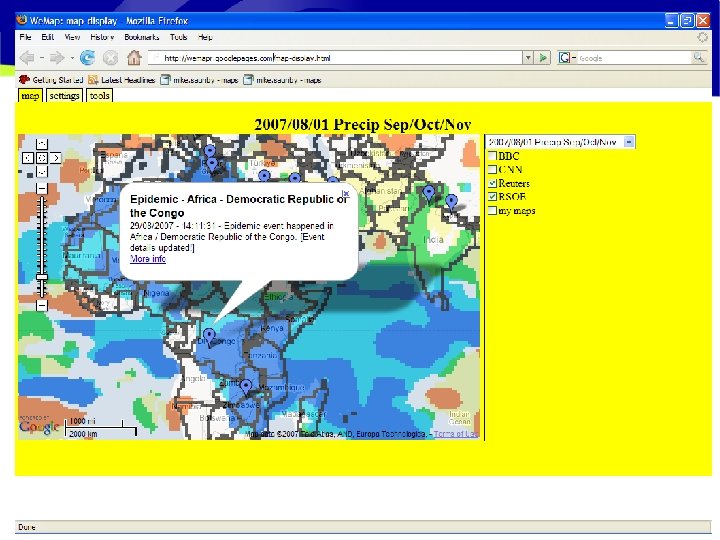This screenshot has width=720, height=540.
Task: Open the first mike.saunby - maps bookmark
Action: coord(199,80)
